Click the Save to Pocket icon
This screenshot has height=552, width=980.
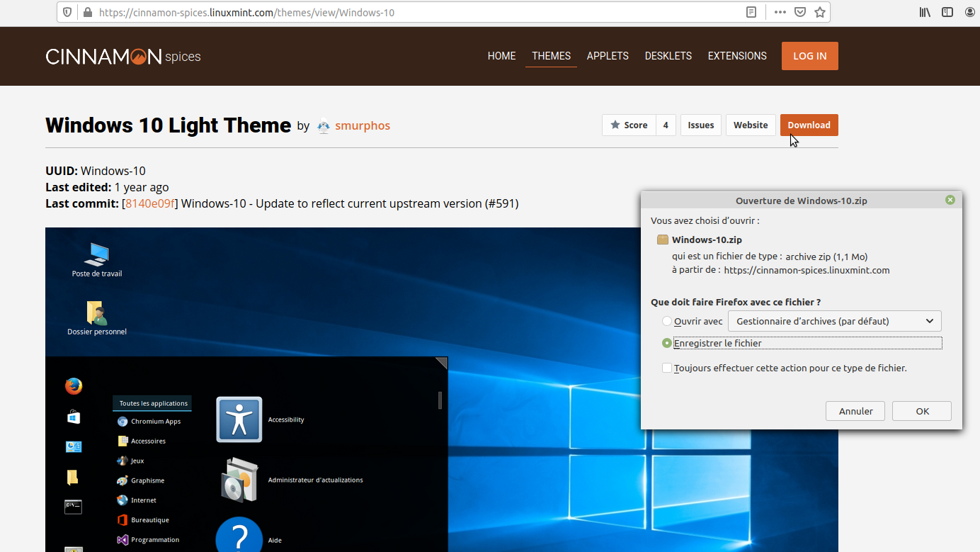tap(799, 12)
